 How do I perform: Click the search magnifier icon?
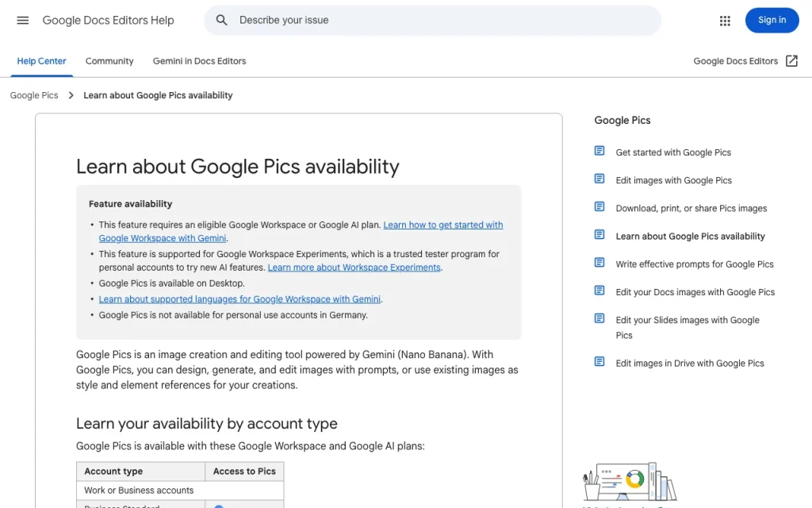[222, 20]
